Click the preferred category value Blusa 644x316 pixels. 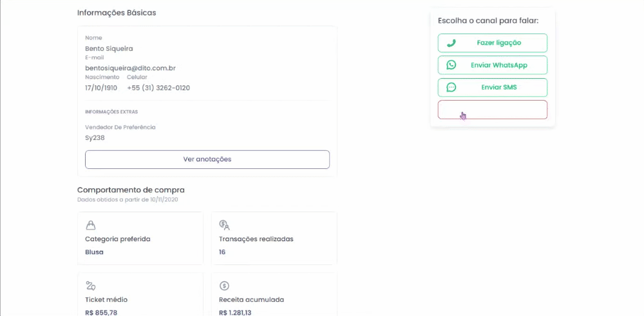coord(94,252)
